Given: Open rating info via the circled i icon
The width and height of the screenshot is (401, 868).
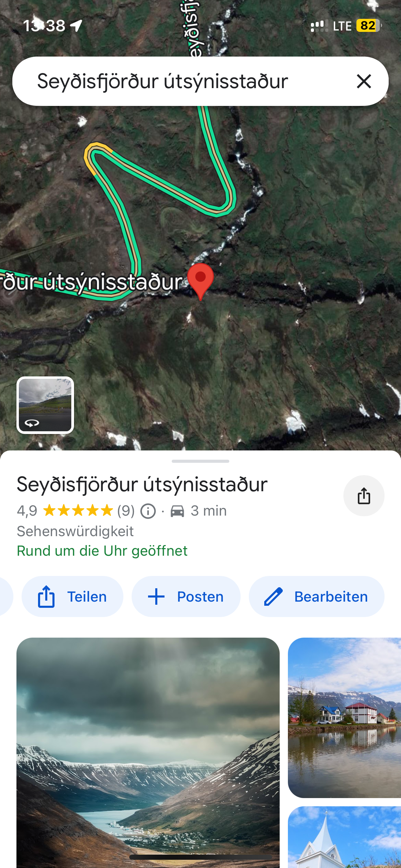Looking at the screenshot, I should click(148, 511).
